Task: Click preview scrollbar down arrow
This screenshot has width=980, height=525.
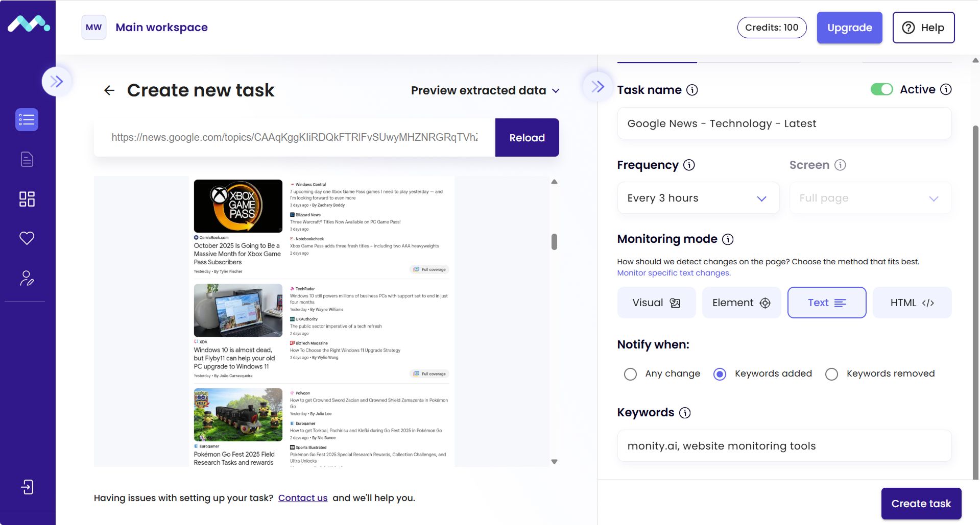Action: (554, 461)
